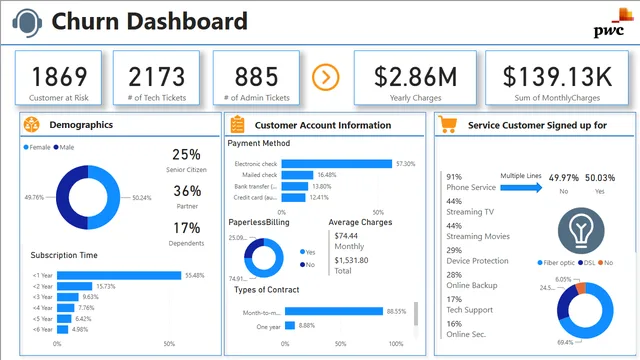Select the <3 Year subscription bar
The image size is (640, 360).
pyautogui.click(x=68, y=297)
